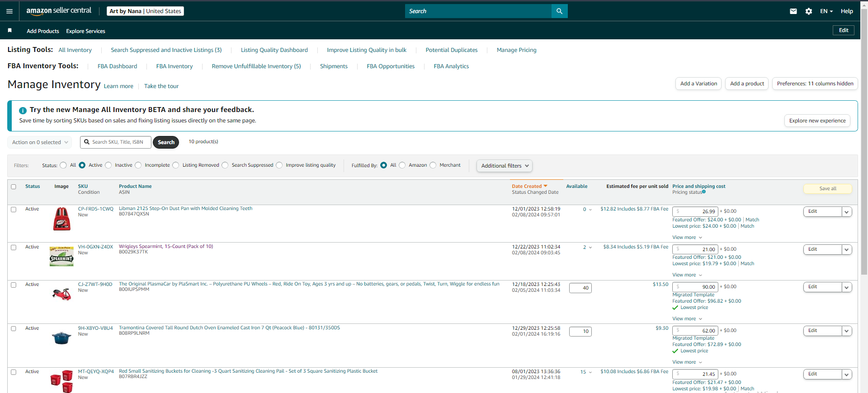Viewport: 868px width, 393px height.
Task: Tick the select-all checkbox in table header
Action: (14, 187)
